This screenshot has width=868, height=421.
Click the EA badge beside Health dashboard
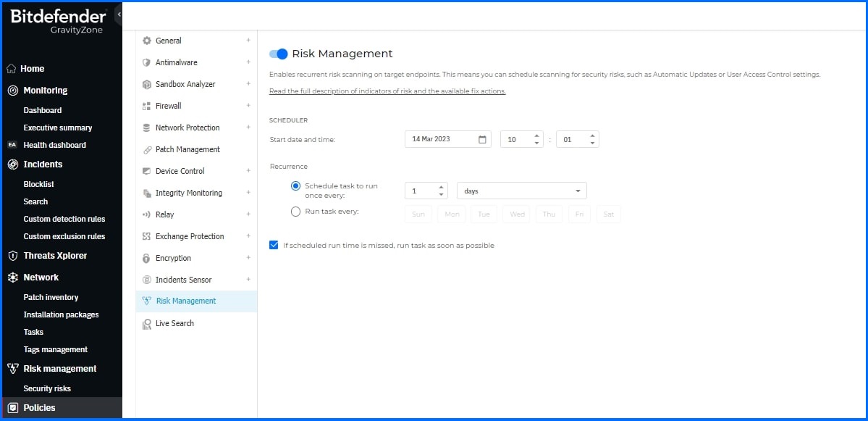(12, 145)
